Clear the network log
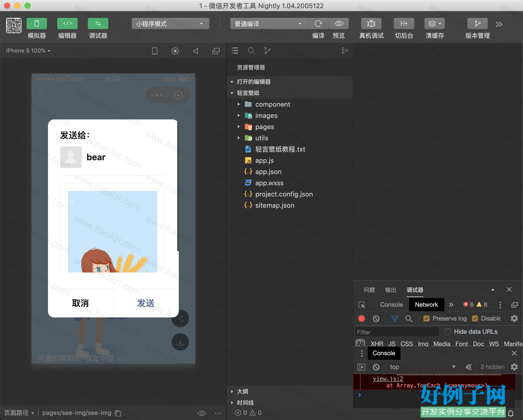 coord(376,318)
